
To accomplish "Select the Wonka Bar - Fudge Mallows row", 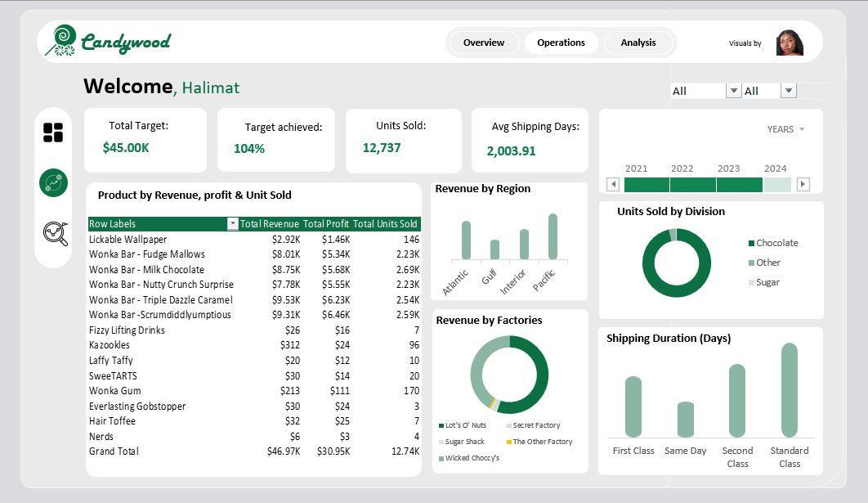I will [254, 254].
